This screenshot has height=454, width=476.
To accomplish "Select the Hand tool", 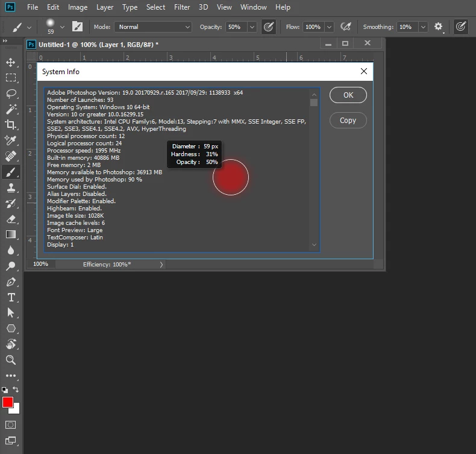I will tap(11, 344).
